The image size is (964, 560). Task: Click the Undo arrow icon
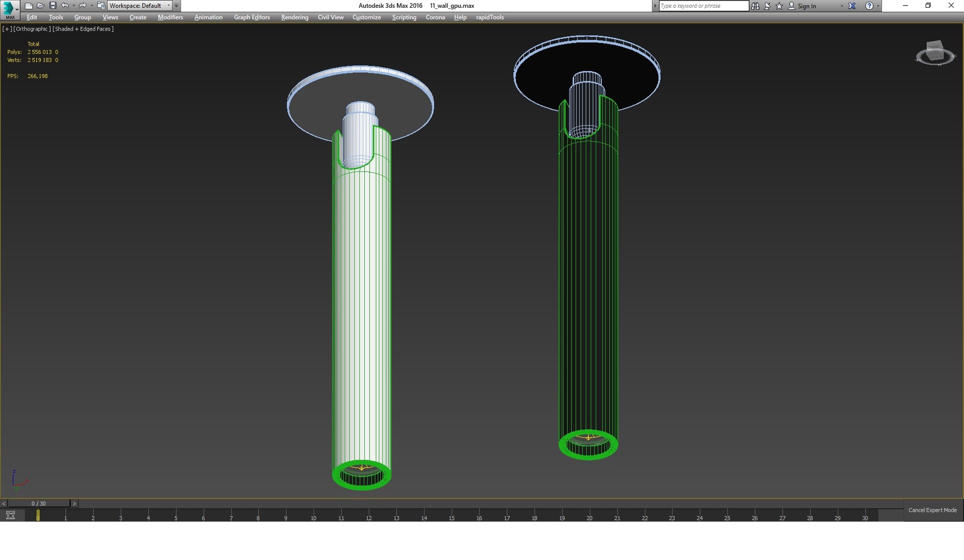(x=65, y=6)
